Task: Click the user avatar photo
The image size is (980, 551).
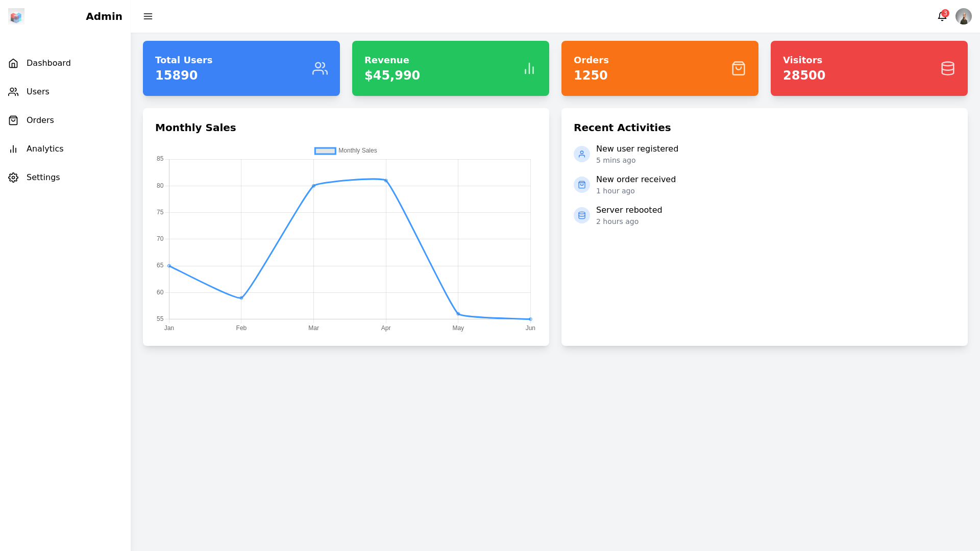Action: [x=963, y=16]
